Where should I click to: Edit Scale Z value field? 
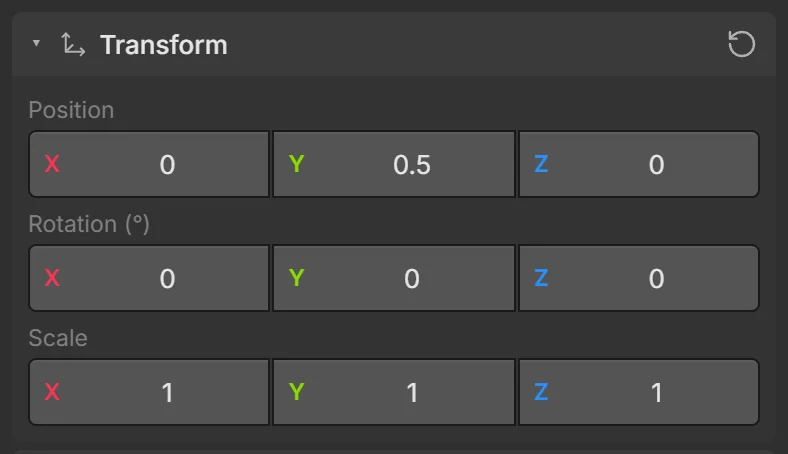(639, 392)
